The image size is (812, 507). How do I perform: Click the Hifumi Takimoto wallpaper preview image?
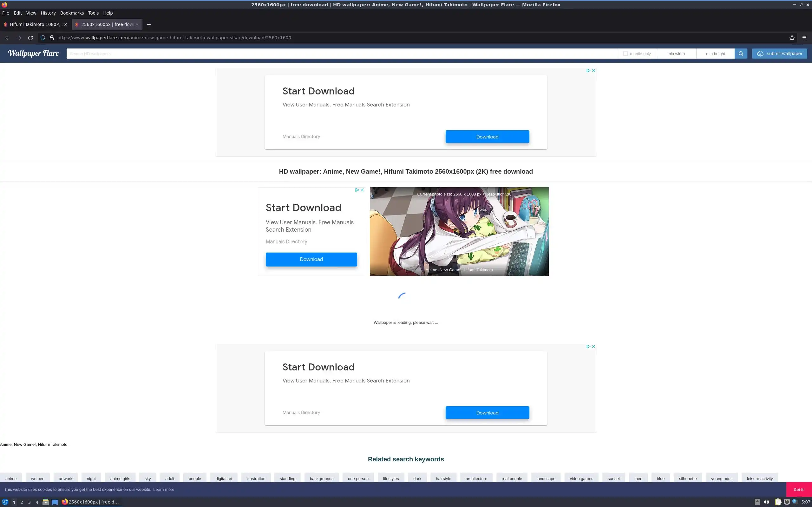click(459, 231)
